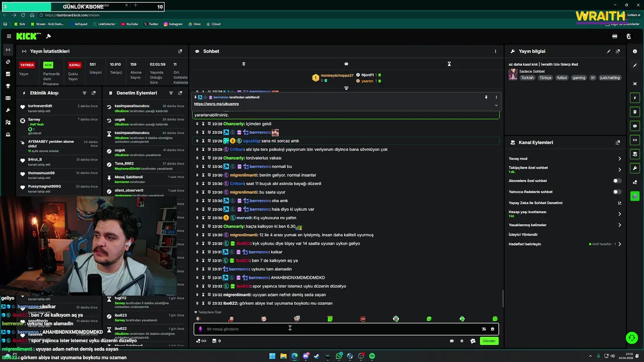Toggle the chat bubble widget in right sidebar
Screen dimensions: 644x362
tap(635, 126)
